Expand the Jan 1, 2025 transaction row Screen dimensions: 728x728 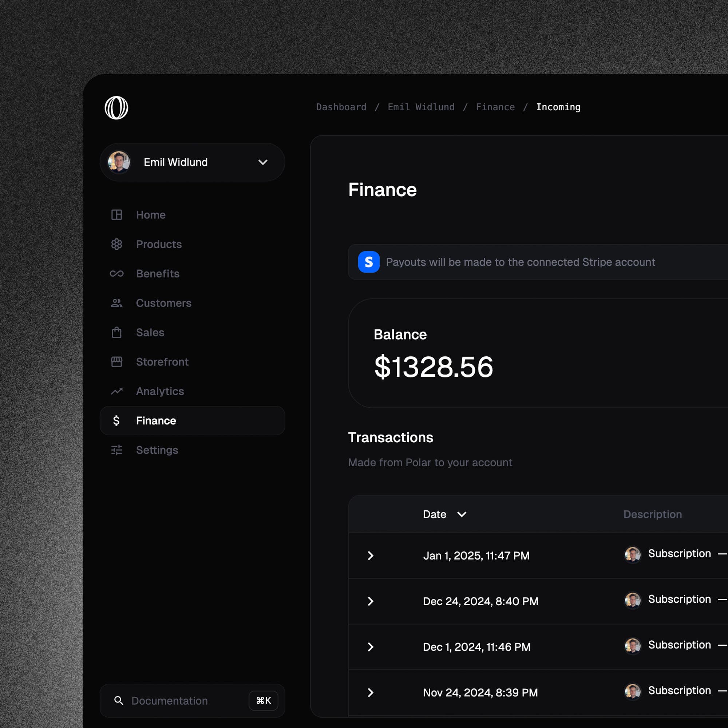(x=371, y=555)
